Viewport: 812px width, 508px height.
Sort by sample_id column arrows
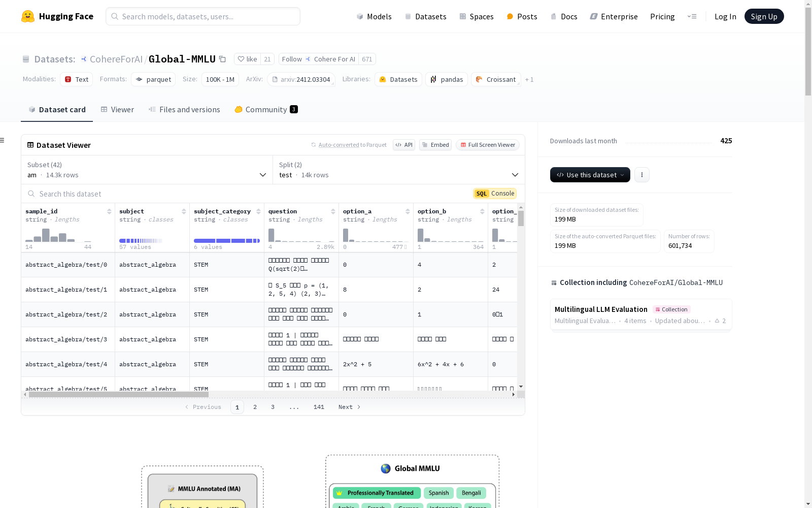[109, 211]
